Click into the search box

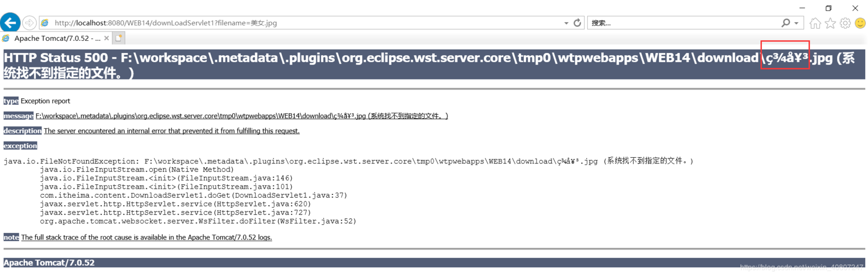(680, 23)
